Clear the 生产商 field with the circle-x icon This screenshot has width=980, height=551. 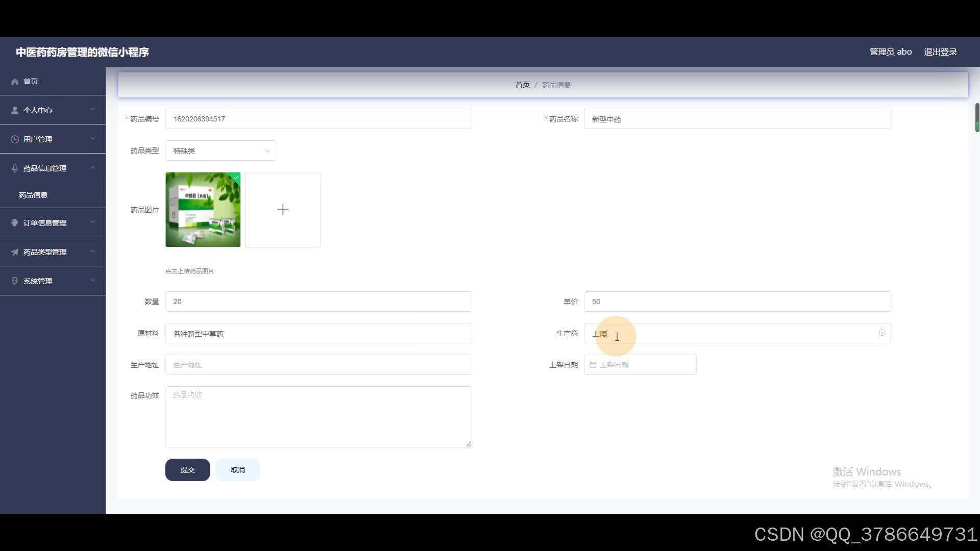click(881, 333)
